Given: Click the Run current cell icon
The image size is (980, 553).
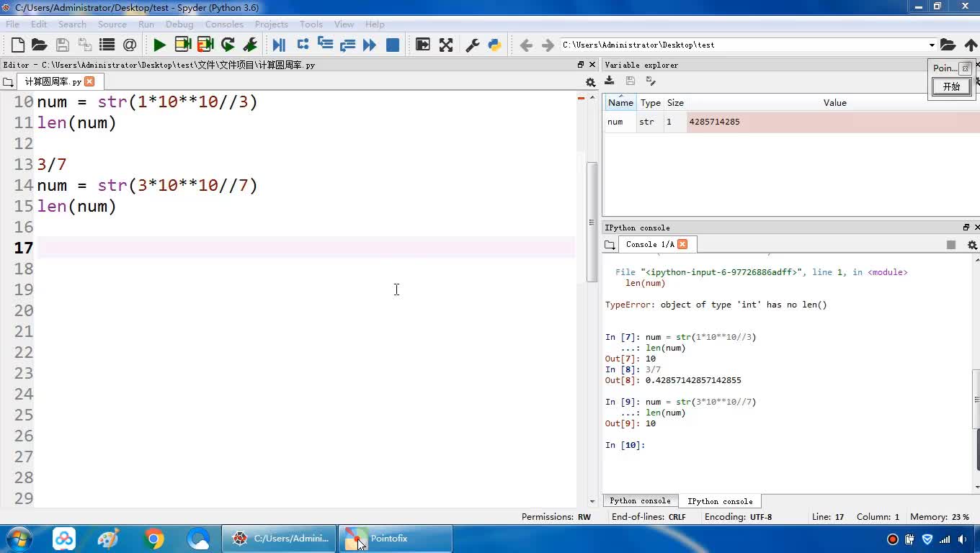Looking at the screenshot, I should (183, 45).
